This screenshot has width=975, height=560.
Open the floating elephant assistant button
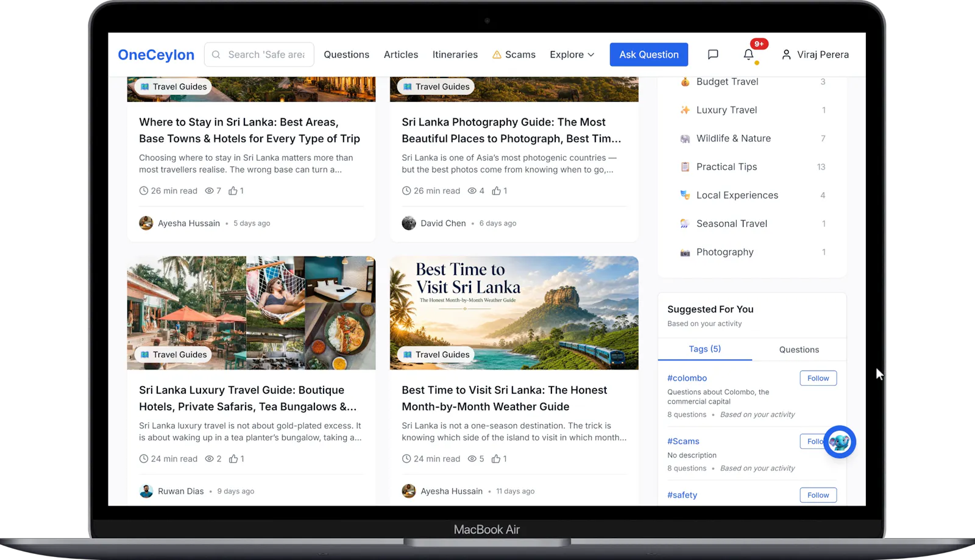point(840,442)
